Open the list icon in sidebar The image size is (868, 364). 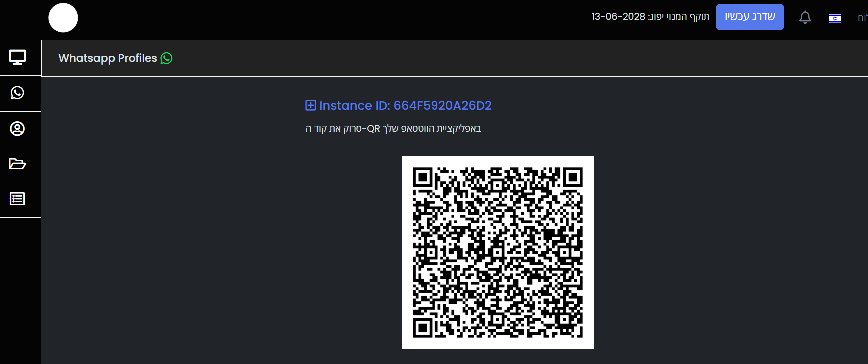(x=17, y=199)
